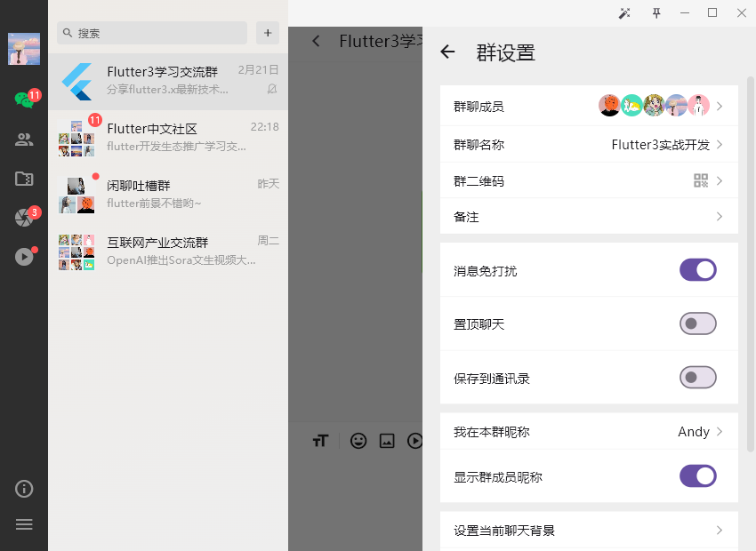The image size is (756, 551).
Task: Open the files folder icon in sidebar
Action: (x=24, y=179)
